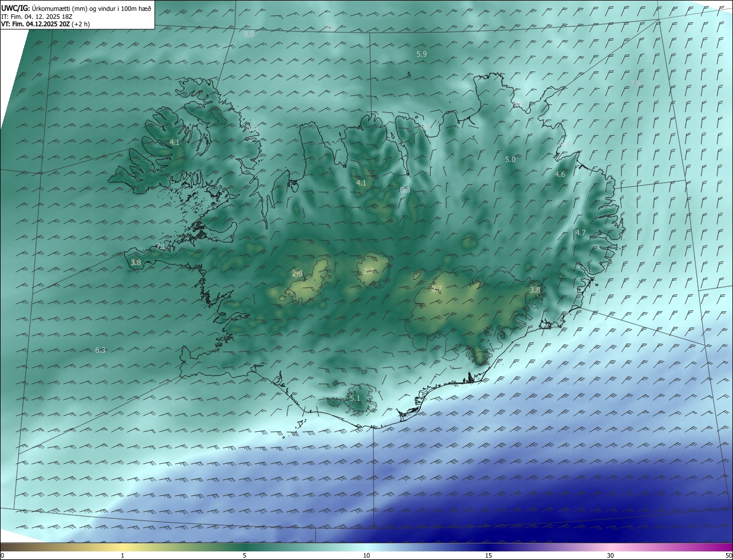Click the 7.9 value label
This screenshot has width=733, height=560.
(x=635, y=84)
